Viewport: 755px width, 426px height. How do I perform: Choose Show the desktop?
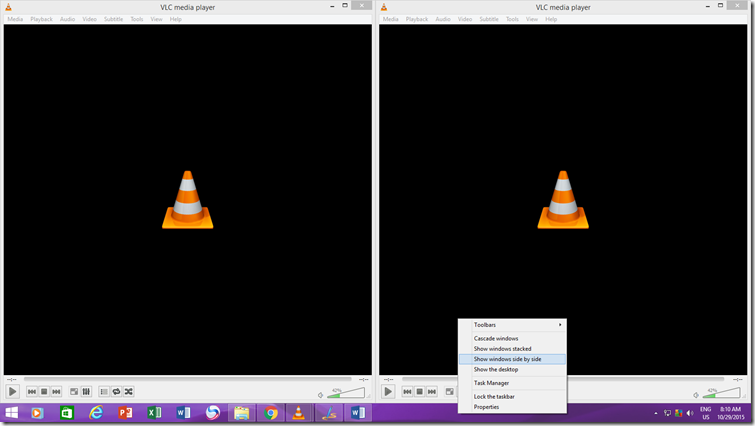pos(512,370)
